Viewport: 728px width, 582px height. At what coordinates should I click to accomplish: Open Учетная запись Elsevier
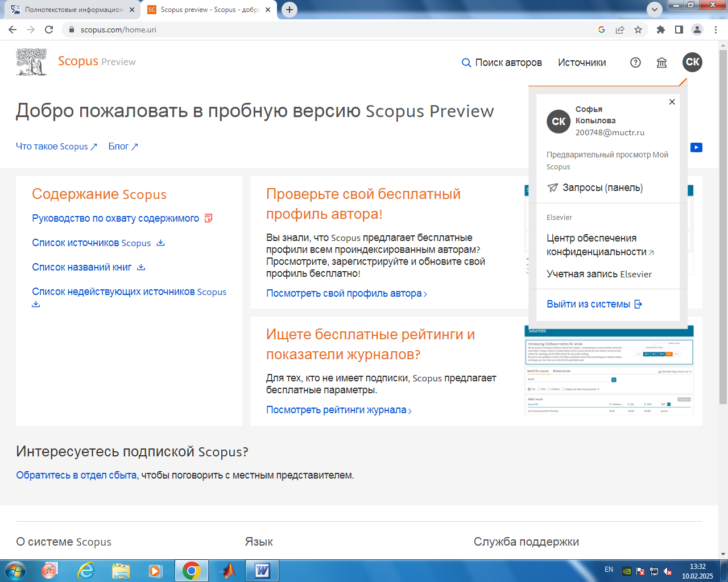[599, 274]
